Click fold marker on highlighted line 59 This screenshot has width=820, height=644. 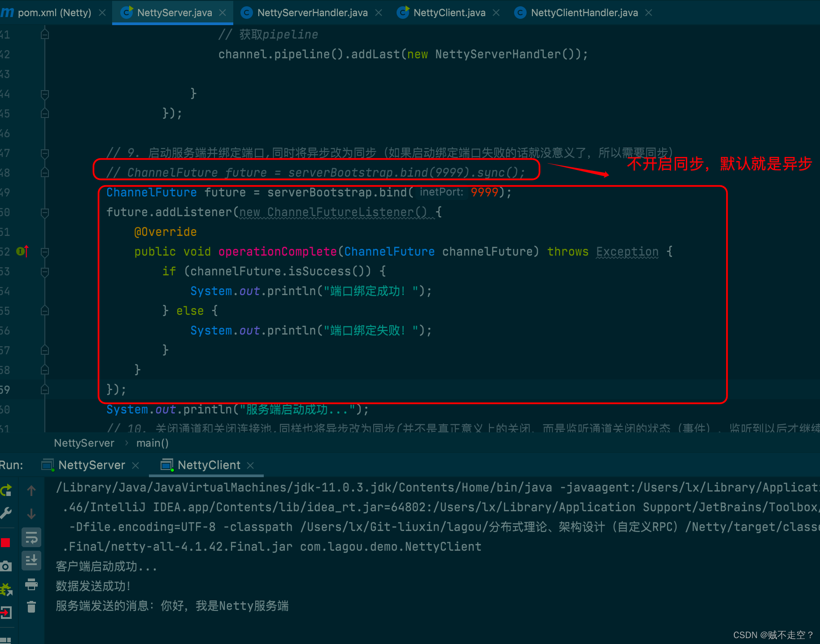coord(45,390)
